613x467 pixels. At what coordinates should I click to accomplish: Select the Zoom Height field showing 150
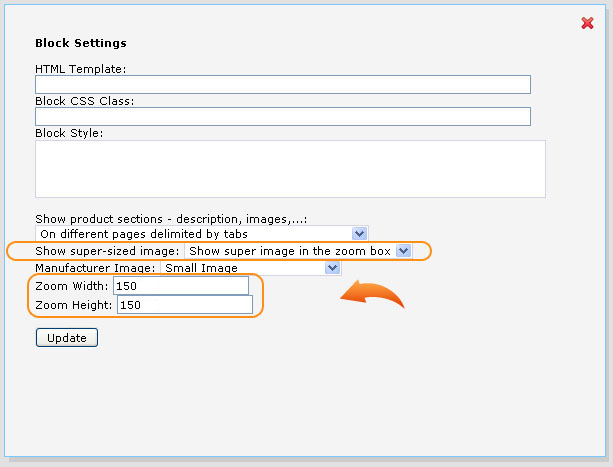(x=185, y=304)
